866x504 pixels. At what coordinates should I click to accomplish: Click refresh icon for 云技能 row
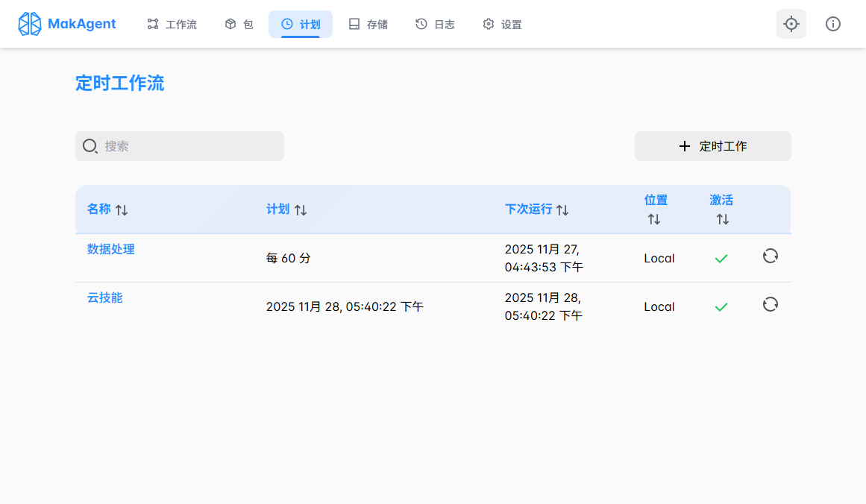[x=770, y=304]
